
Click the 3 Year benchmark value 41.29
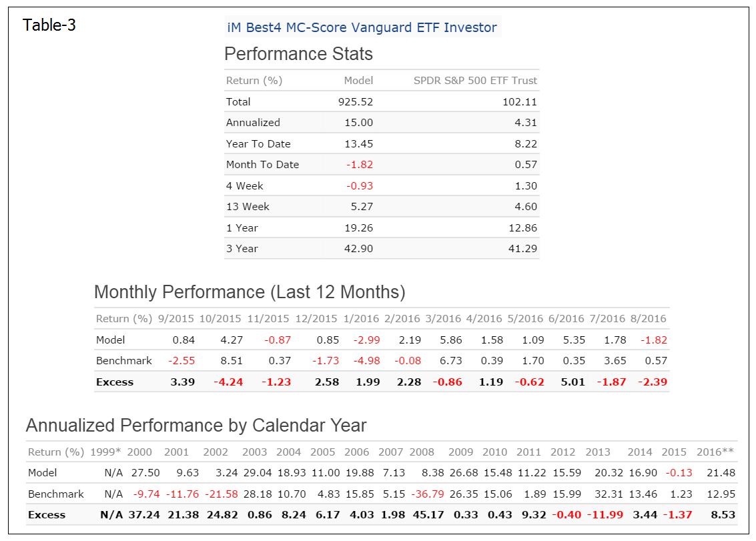[522, 248]
